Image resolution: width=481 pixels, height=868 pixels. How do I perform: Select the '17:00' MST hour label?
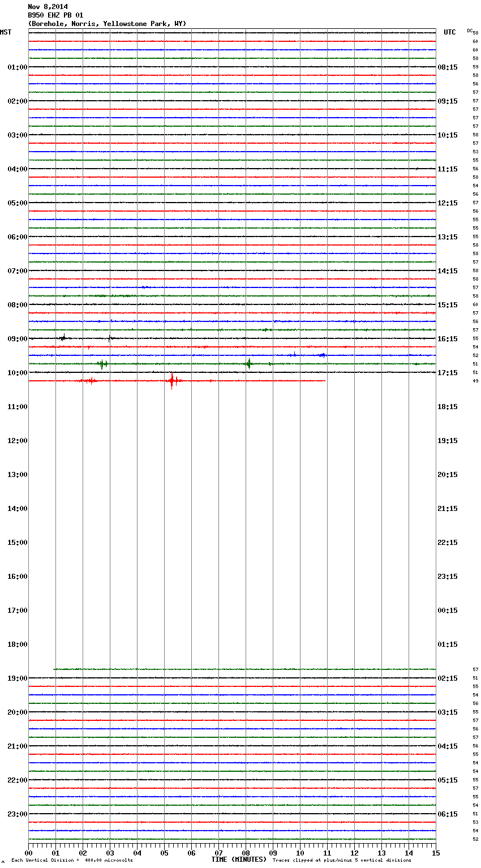click(18, 611)
